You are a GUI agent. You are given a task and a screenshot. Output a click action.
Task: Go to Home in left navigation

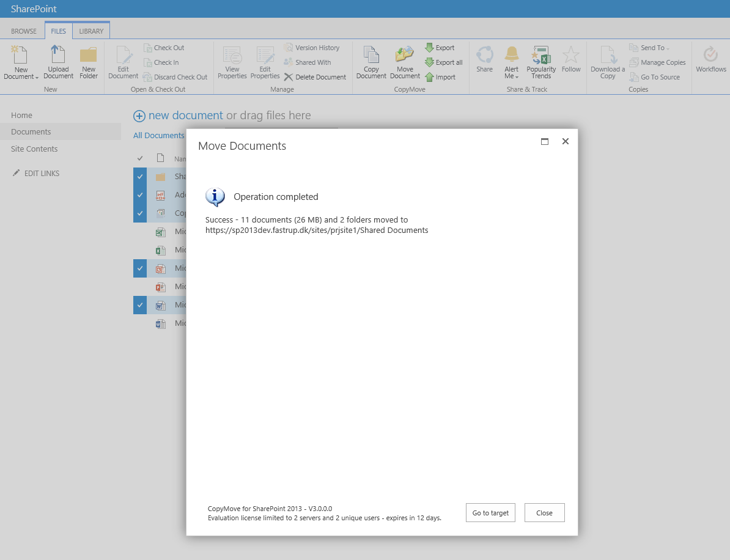[21, 115]
